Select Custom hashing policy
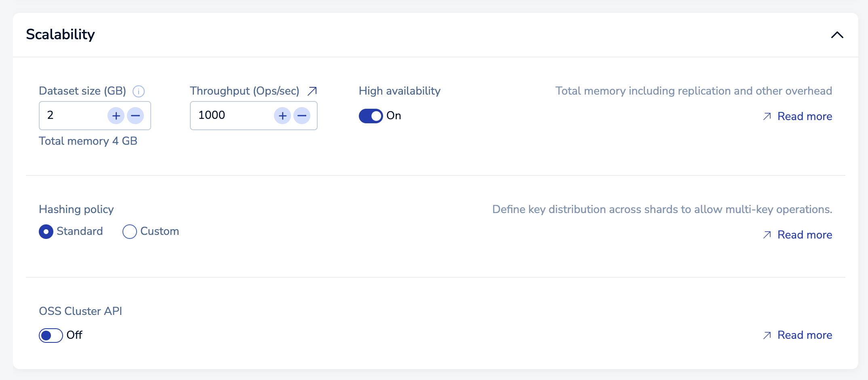Screen dimensions: 868x380 pos(130,232)
